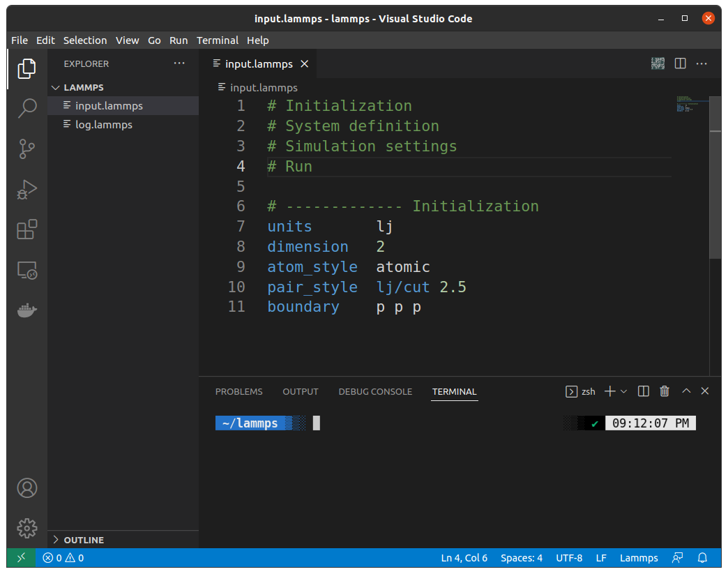Open log.lammps in the explorer
The image size is (728, 574).
tap(123, 124)
